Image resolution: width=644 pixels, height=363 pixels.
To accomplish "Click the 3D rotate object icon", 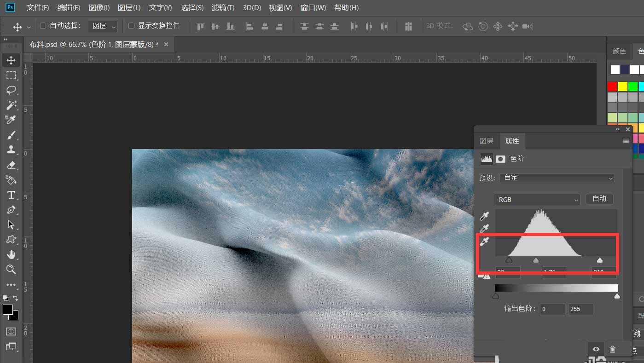I will click(468, 27).
